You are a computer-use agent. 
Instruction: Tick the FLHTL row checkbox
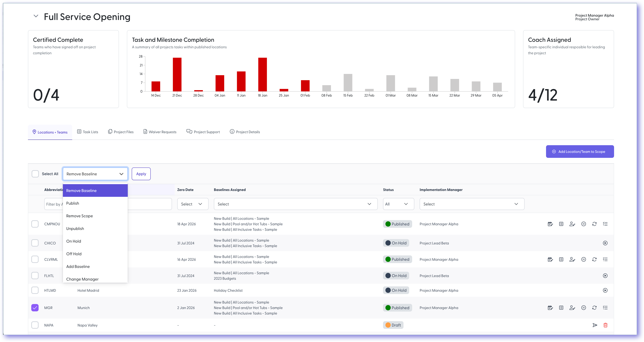(x=35, y=276)
